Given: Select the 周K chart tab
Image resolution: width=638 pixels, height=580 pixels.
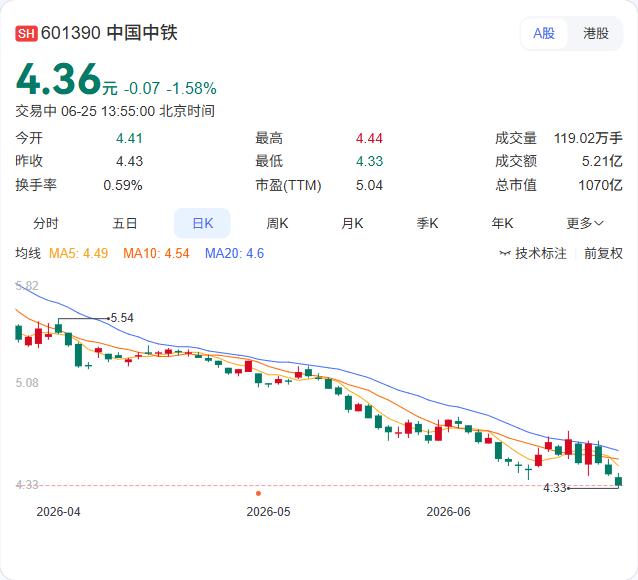Looking at the screenshot, I should (x=277, y=223).
